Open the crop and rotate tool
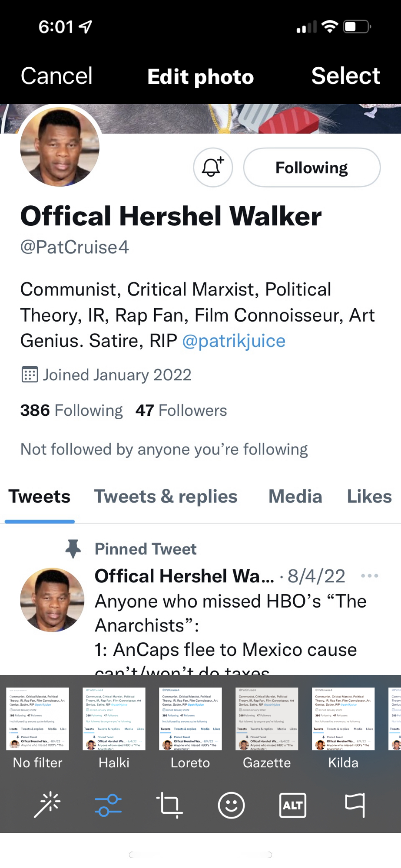Screen dimensions: 401x868 point(169,805)
